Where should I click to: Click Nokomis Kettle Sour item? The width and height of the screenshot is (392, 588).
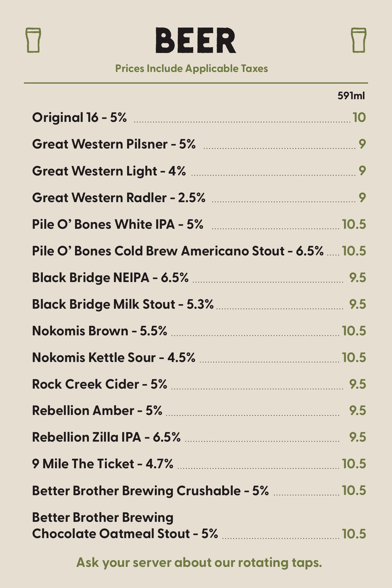[x=114, y=357]
